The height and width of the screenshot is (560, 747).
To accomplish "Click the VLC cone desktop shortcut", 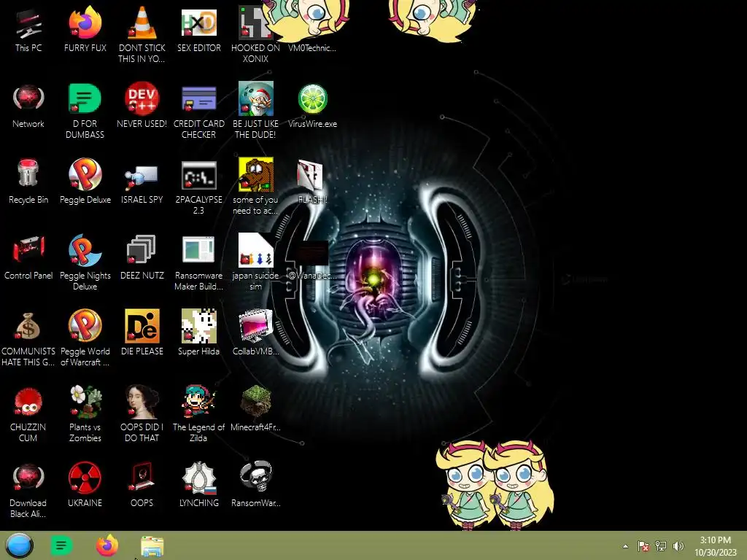I will (x=142, y=23).
